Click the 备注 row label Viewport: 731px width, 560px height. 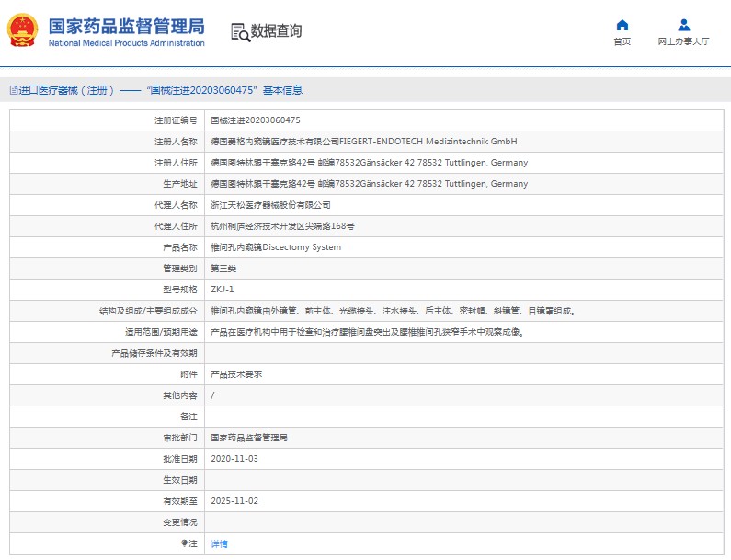tap(188, 417)
